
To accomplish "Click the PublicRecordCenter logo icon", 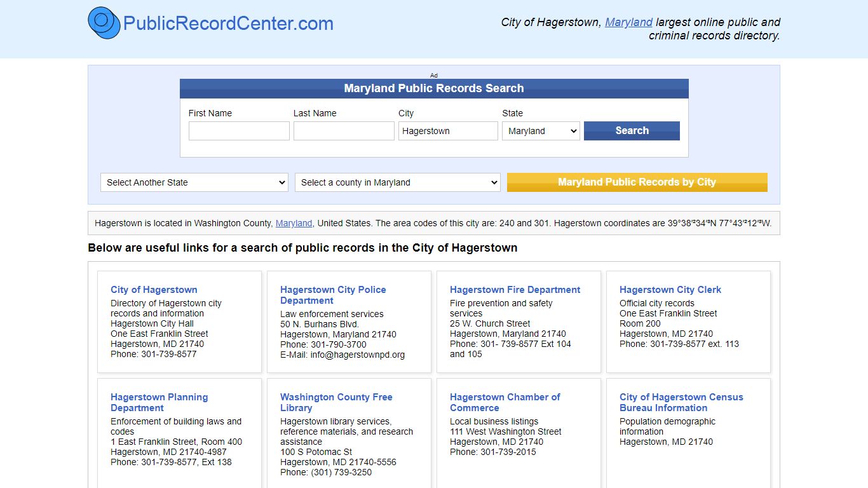I will tap(104, 22).
